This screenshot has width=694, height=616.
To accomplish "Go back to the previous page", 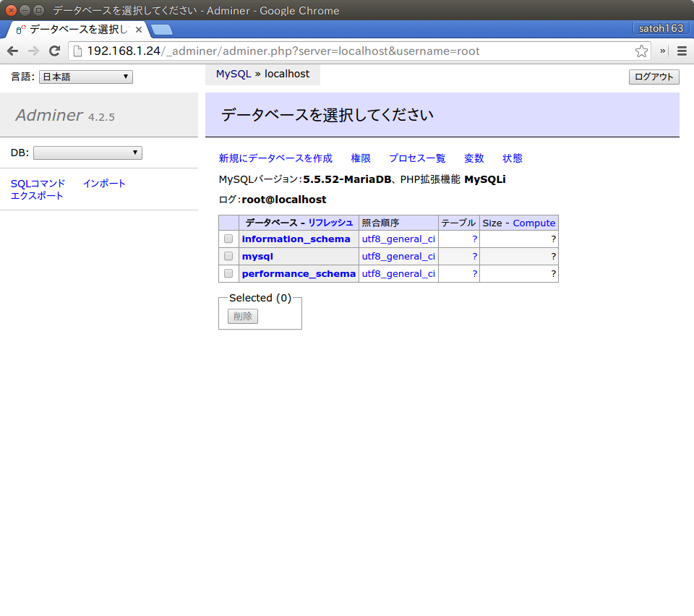I will [x=13, y=51].
